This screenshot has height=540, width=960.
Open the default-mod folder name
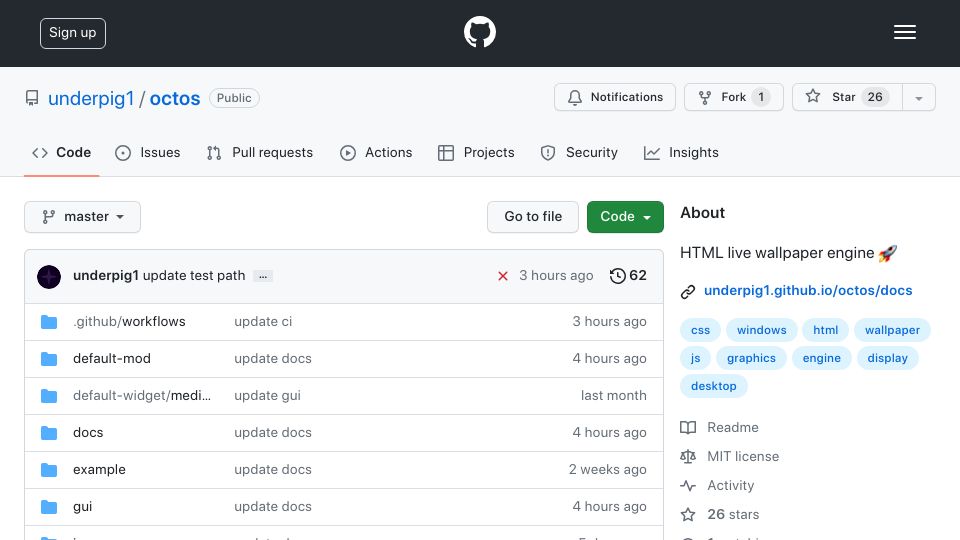(x=111, y=359)
